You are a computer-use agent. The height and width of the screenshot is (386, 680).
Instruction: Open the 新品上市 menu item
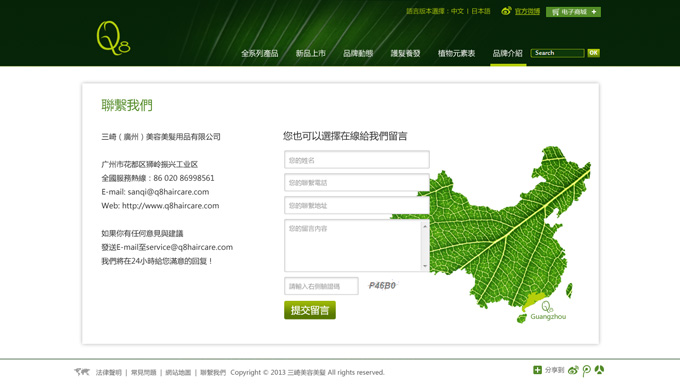[311, 53]
